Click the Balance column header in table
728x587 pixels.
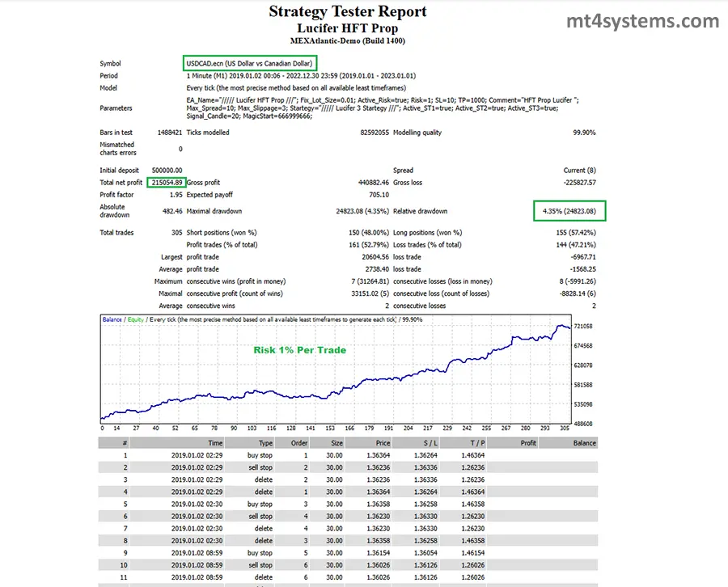[584, 443]
